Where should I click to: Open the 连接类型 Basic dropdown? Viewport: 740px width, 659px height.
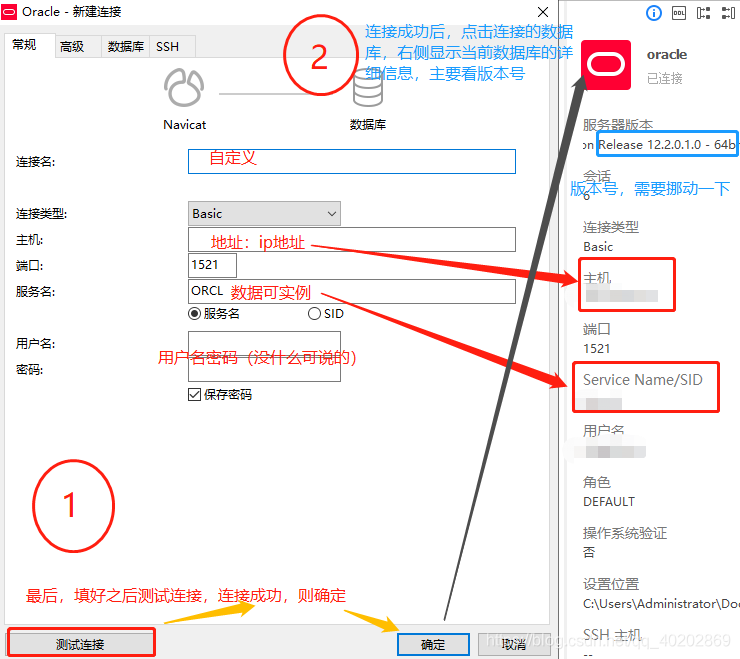pos(264,213)
